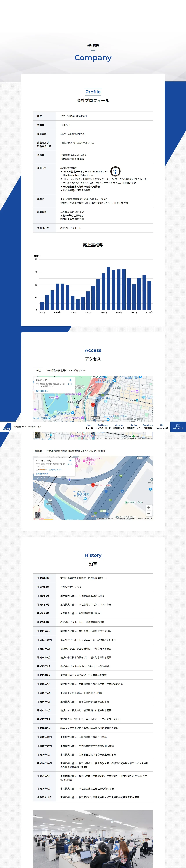Image resolution: width=186 pixels, height=868 pixels.
Task: Click the 寿湯 marker on the Ueno map
Action: point(137,391)
